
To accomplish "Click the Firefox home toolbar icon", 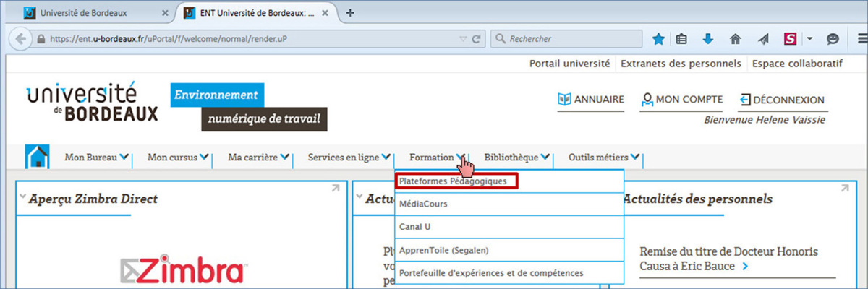I will coord(736,39).
